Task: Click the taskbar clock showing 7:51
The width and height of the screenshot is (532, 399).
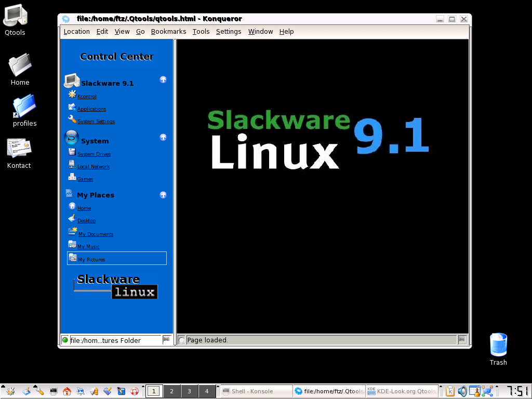Action: tap(517, 391)
